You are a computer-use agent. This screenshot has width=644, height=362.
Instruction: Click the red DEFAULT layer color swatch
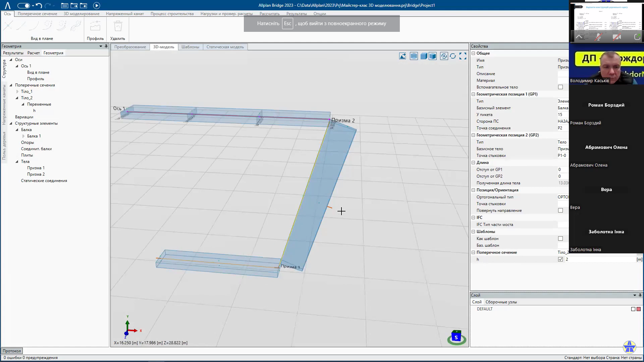coord(639,309)
